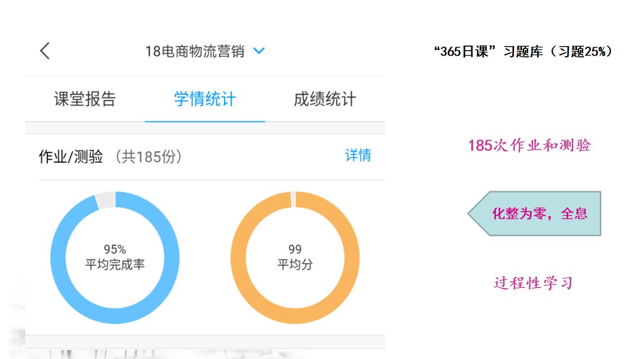
Task: Open the 成绩统计 tab
Action: [325, 99]
